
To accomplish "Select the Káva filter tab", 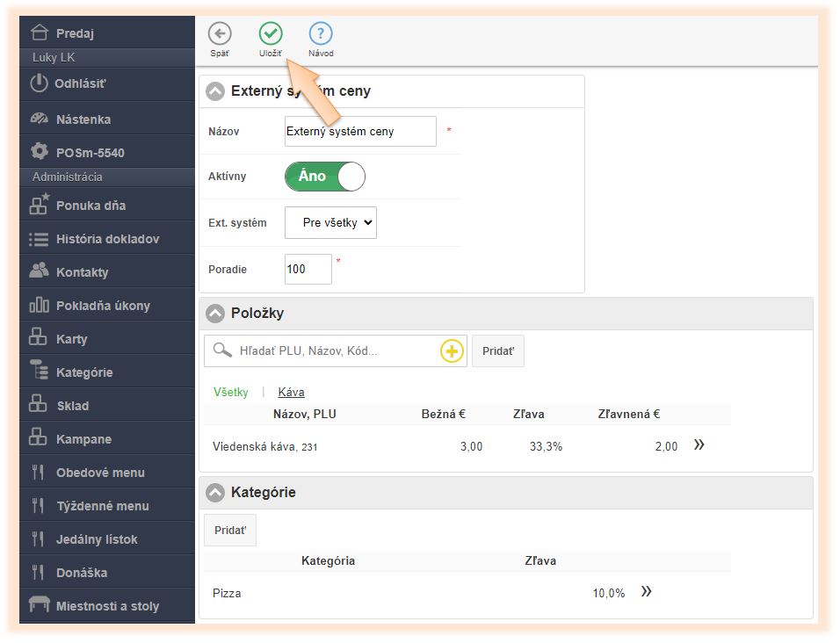I will coord(291,393).
